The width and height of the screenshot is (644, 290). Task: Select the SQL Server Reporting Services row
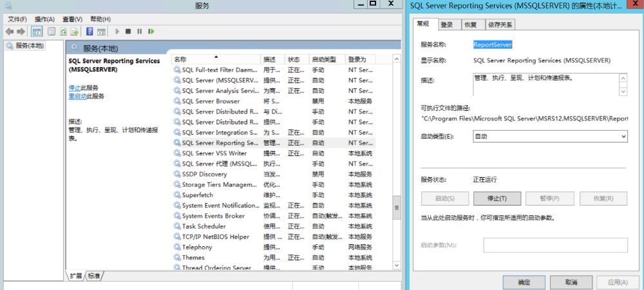click(x=273, y=143)
